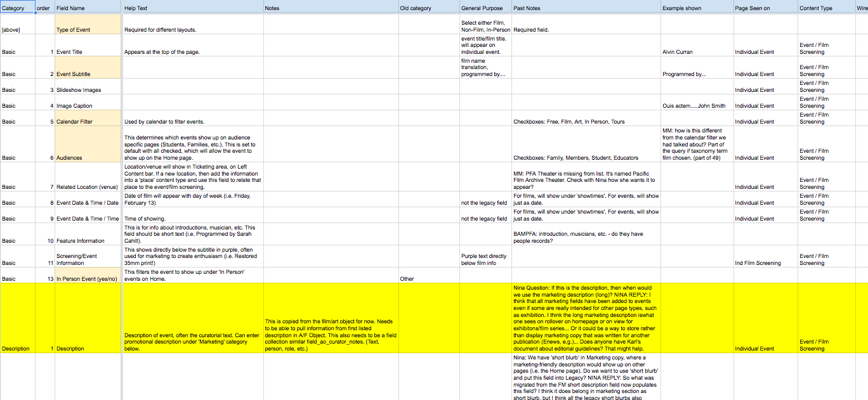
Task: Click 'Required for different layouts.' help text
Action: click(x=192, y=25)
